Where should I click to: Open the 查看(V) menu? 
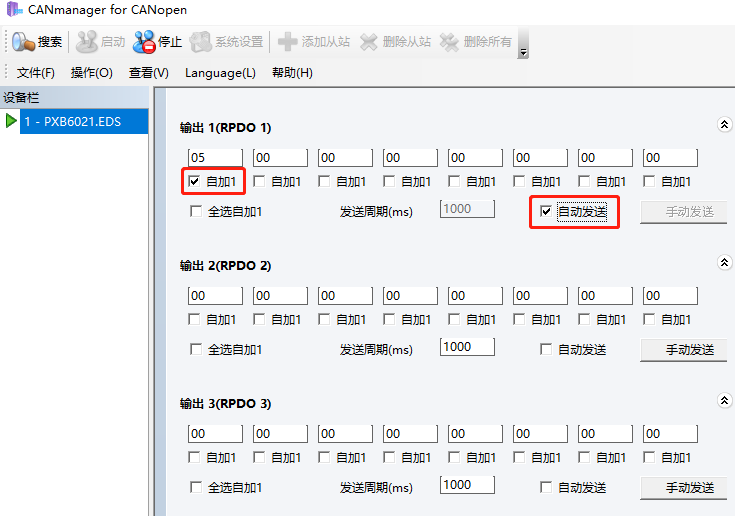pos(149,73)
